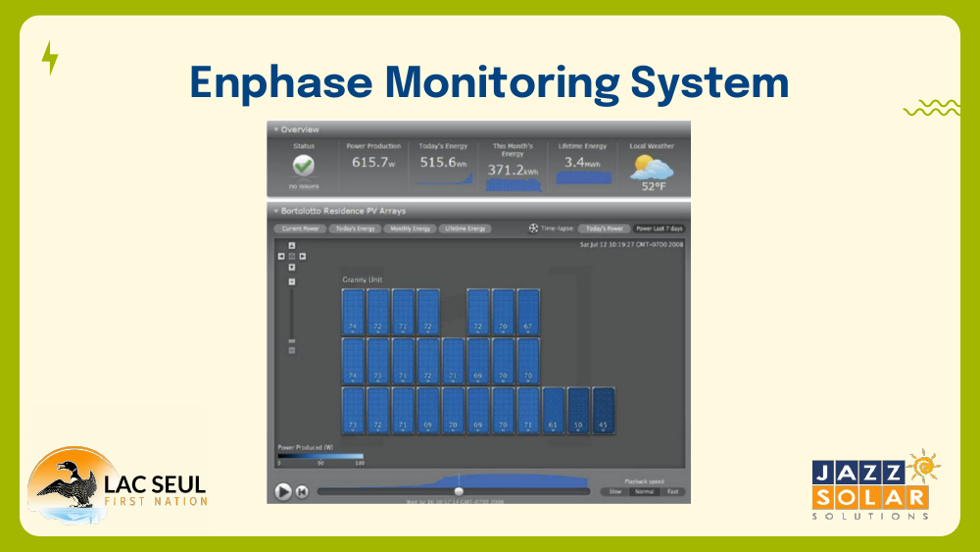
Task: Click the center-view icon between the pan arrows
Action: (x=292, y=256)
